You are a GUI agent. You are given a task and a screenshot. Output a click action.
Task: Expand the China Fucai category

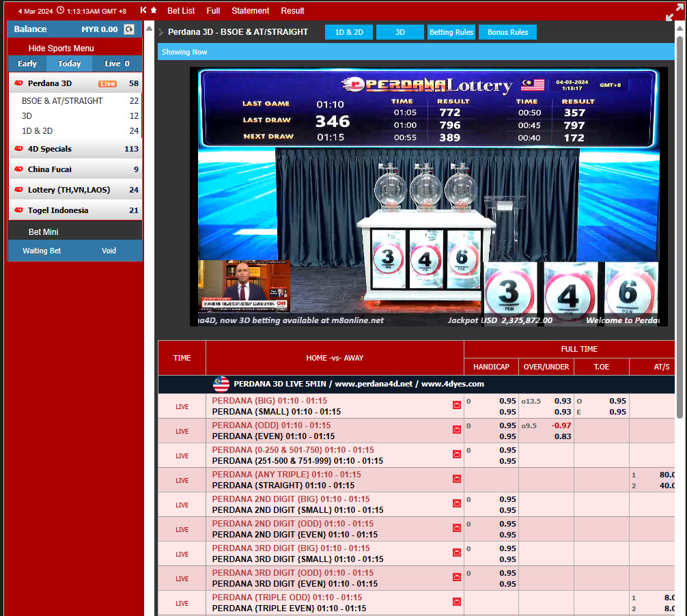[75, 169]
